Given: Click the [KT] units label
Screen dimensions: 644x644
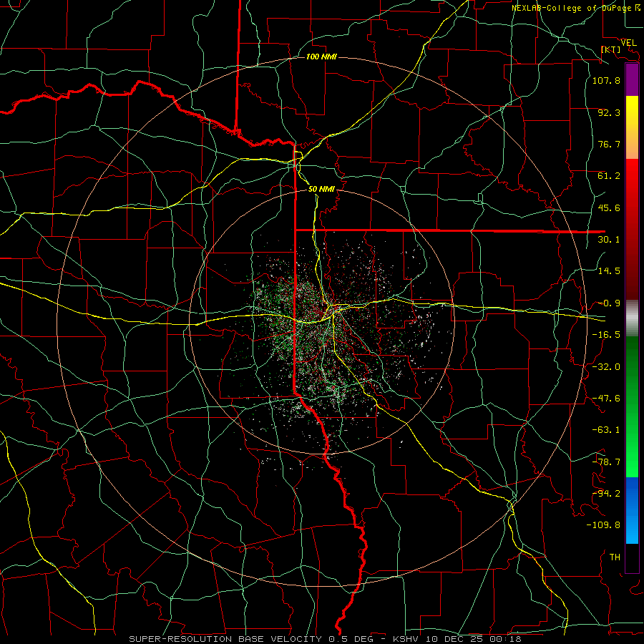Looking at the screenshot, I should [x=611, y=49].
